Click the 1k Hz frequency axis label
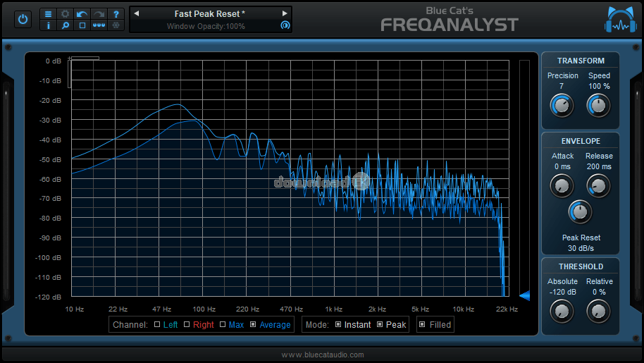Image resolution: width=644 pixels, height=363 pixels. (x=333, y=309)
